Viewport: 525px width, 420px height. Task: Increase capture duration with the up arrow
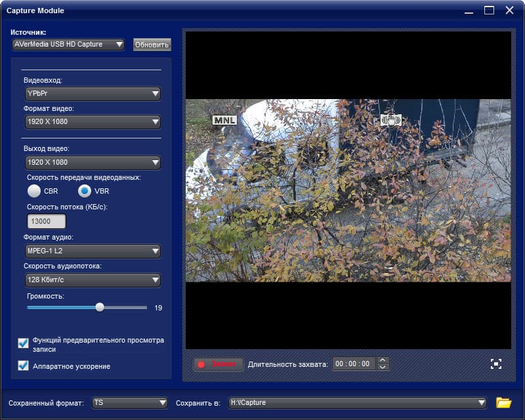tap(383, 360)
